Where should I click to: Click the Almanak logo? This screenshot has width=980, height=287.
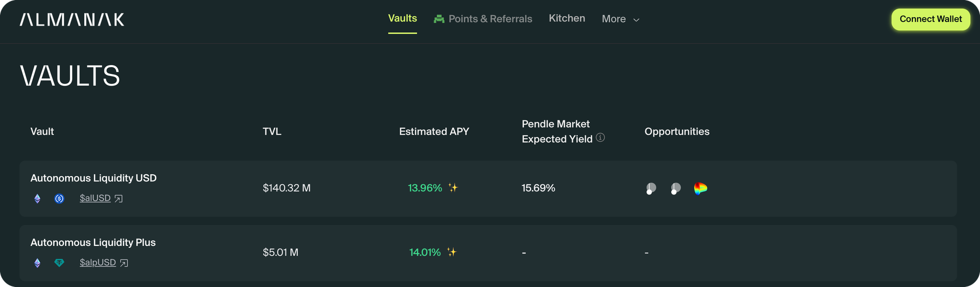pyautogui.click(x=72, y=20)
